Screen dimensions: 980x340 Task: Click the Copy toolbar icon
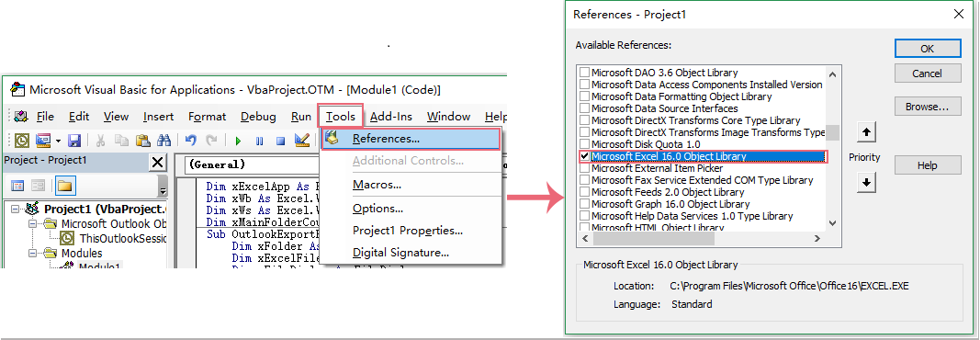tap(122, 141)
